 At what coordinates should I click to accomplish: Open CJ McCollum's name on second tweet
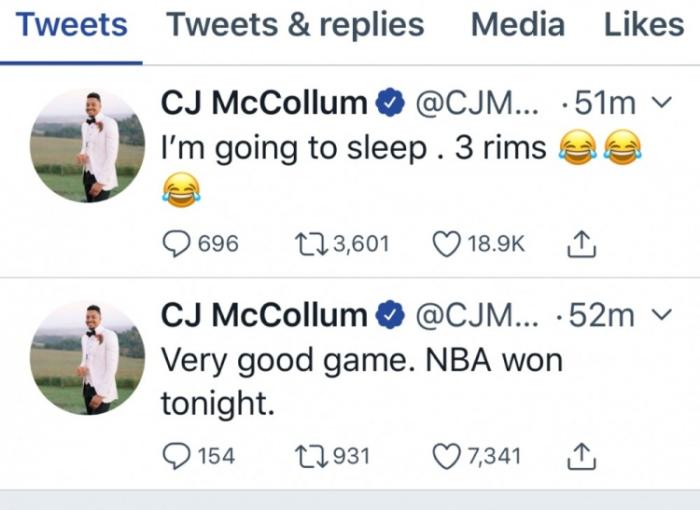click(264, 315)
